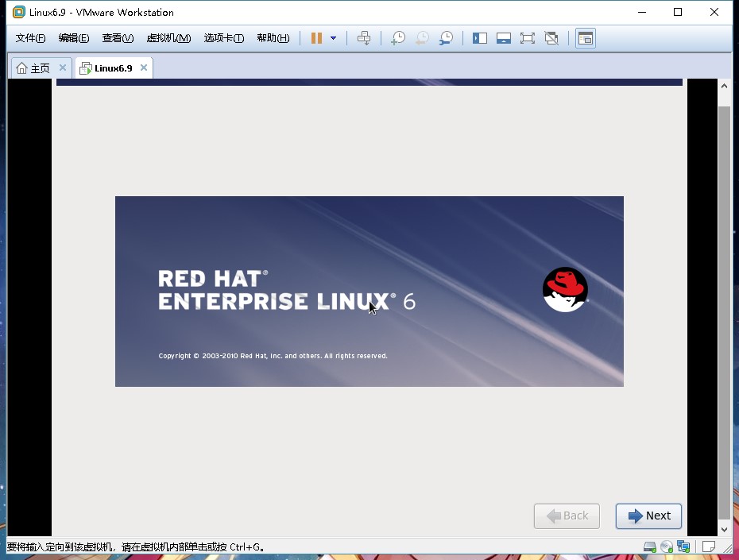Minimize the VMware Workstation window

(641, 12)
